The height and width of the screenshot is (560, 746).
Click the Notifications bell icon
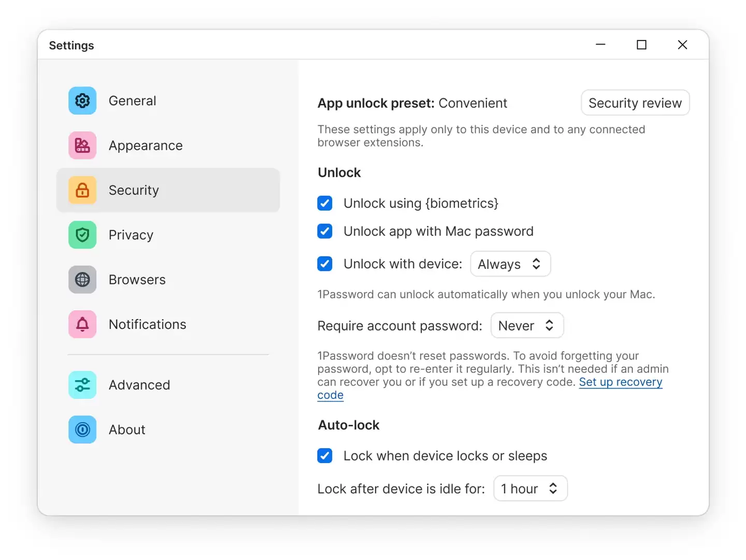pos(82,324)
